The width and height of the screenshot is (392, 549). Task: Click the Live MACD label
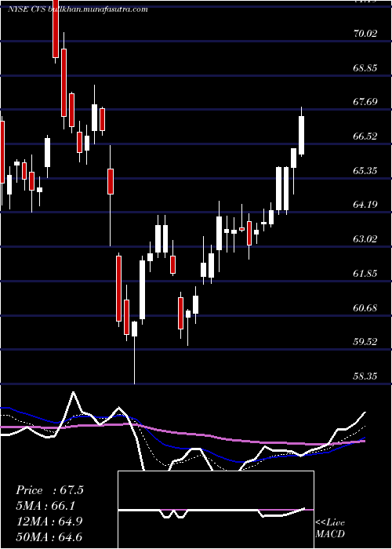point(330,529)
